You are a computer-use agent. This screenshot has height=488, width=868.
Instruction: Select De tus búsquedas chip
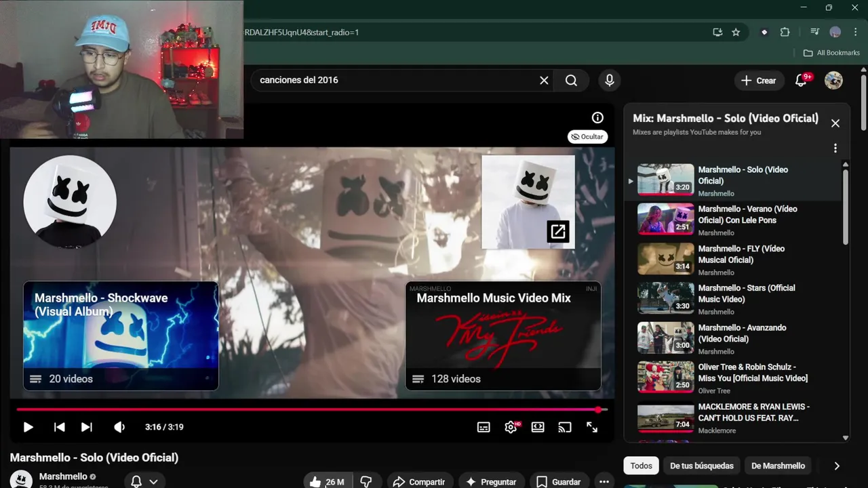702,466
